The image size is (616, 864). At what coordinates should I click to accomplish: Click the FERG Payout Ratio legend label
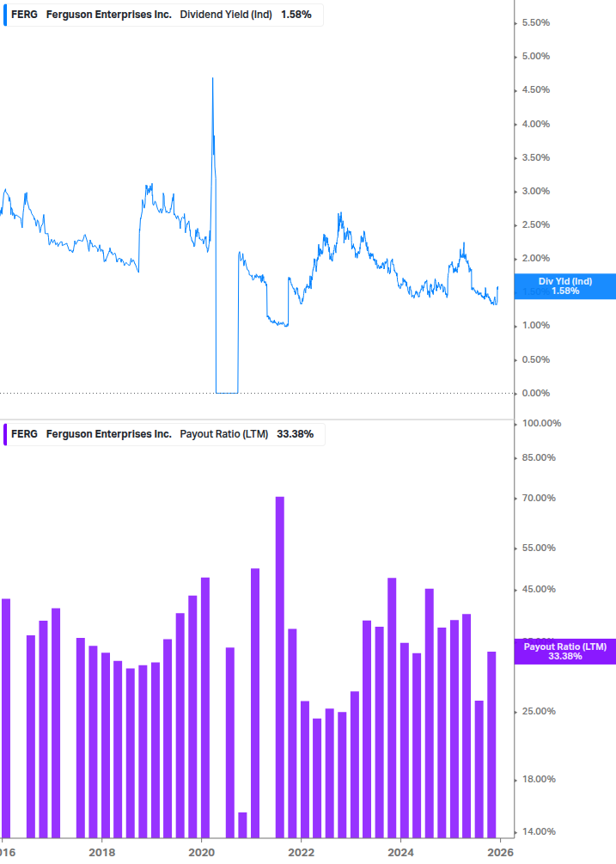(x=164, y=434)
